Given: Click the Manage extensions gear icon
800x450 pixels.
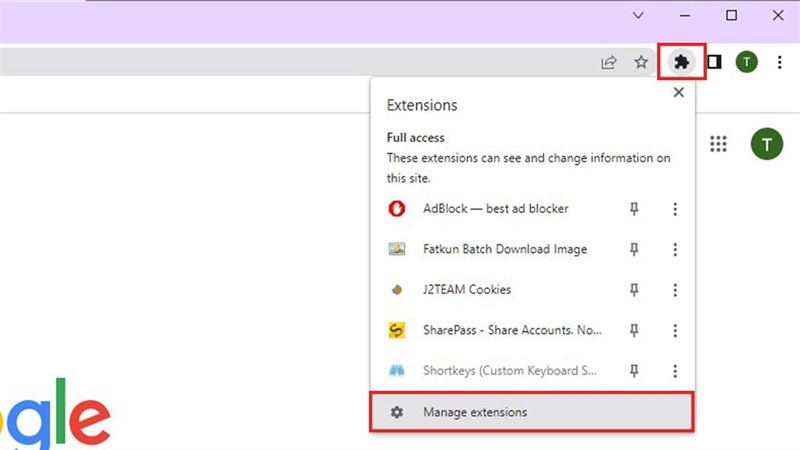Looking at the screenshot, I should [397, 412].
